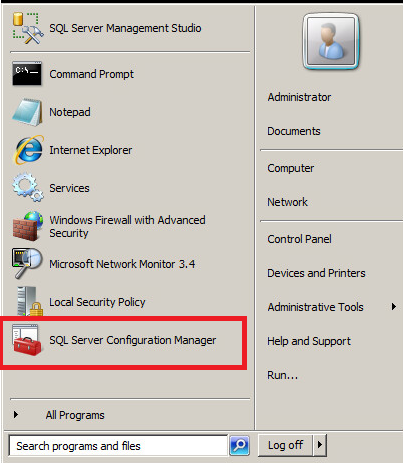403x463 pixels.
Task: Click the Administrator user picture
Action: 330,41
